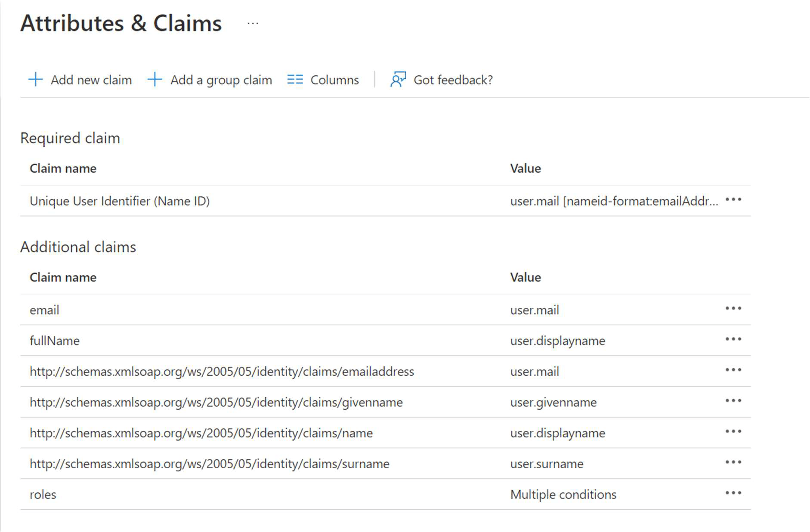Select the fullName claim name
Screen dimensions: 810x532
click(55, 341)
